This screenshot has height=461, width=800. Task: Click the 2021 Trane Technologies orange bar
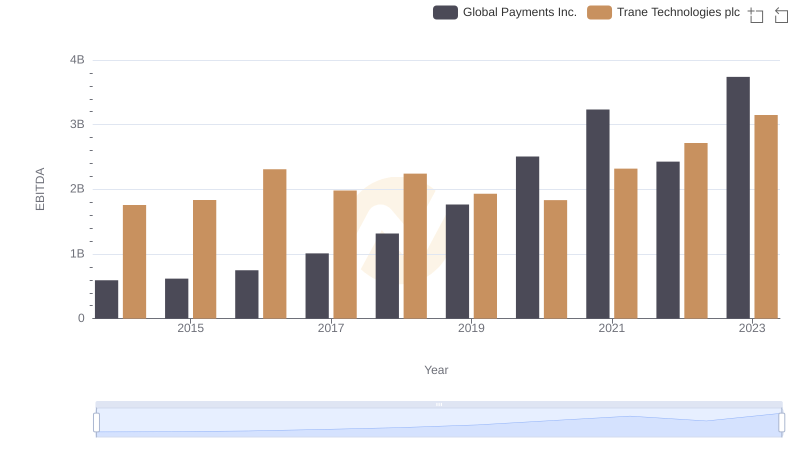coord(626,244)
